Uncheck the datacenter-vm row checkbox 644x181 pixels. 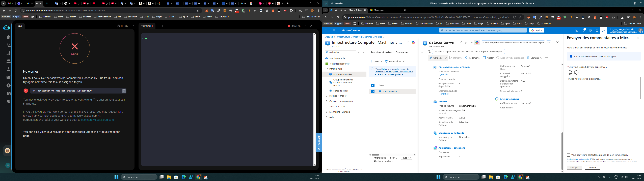coord(373,92)
